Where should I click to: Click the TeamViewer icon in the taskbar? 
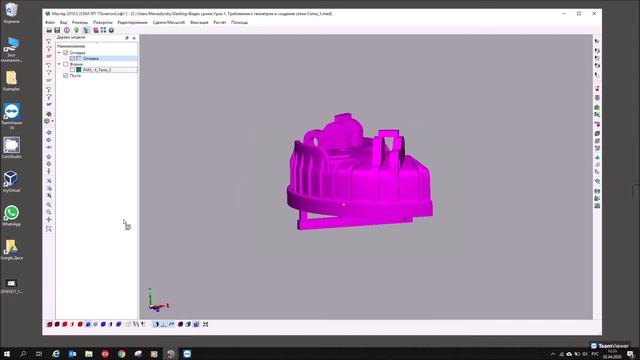pos(187,354)
